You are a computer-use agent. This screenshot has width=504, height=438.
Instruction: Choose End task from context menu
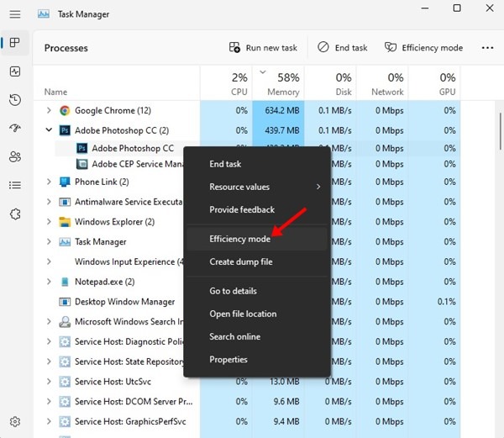point(225,164)
